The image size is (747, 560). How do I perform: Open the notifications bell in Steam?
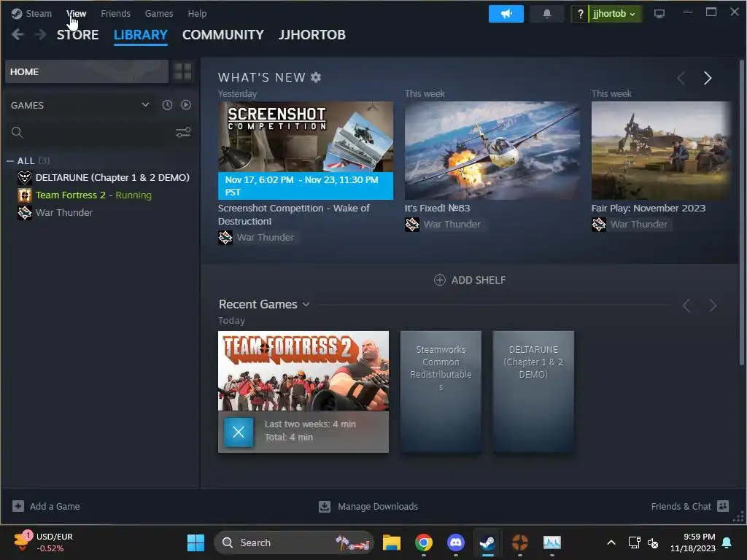click(x=547, y=14)
